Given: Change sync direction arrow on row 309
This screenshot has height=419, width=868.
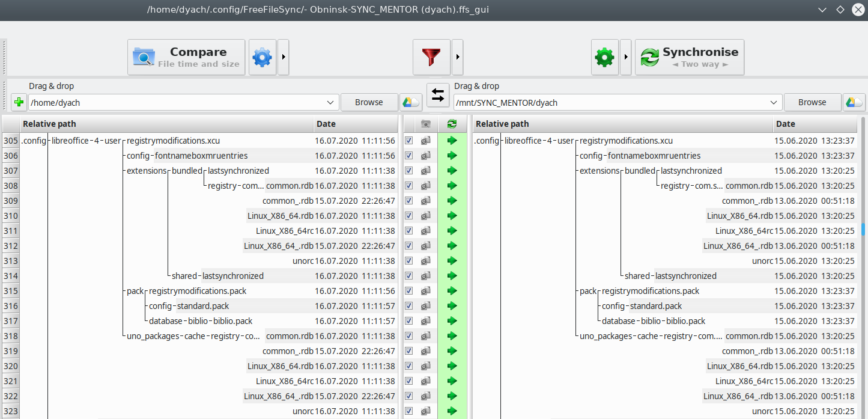Looking at the screenshot, I should (x=452, y=201).
